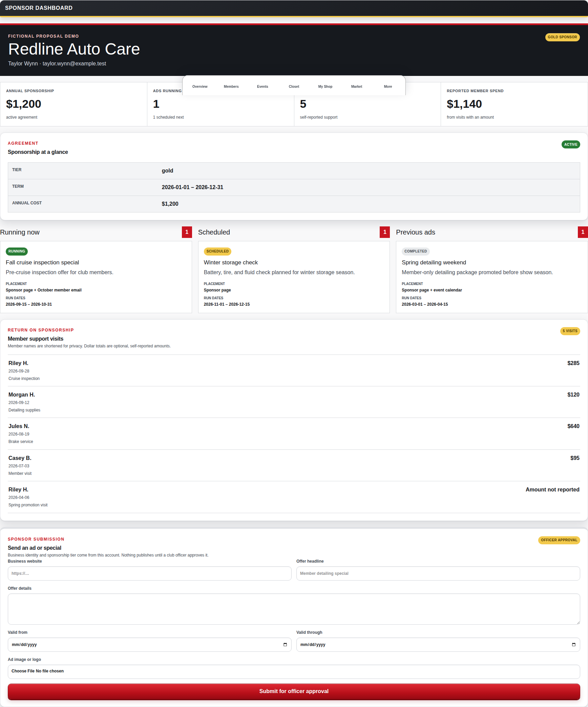This screenshot has width=588, height=707.
Task: Click the Annual Cost row's $1,200 value
Action: [170, 204]
